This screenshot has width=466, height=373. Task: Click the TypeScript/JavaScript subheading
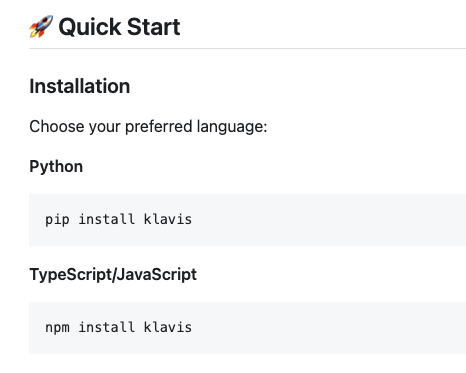[x=113, y=275]
